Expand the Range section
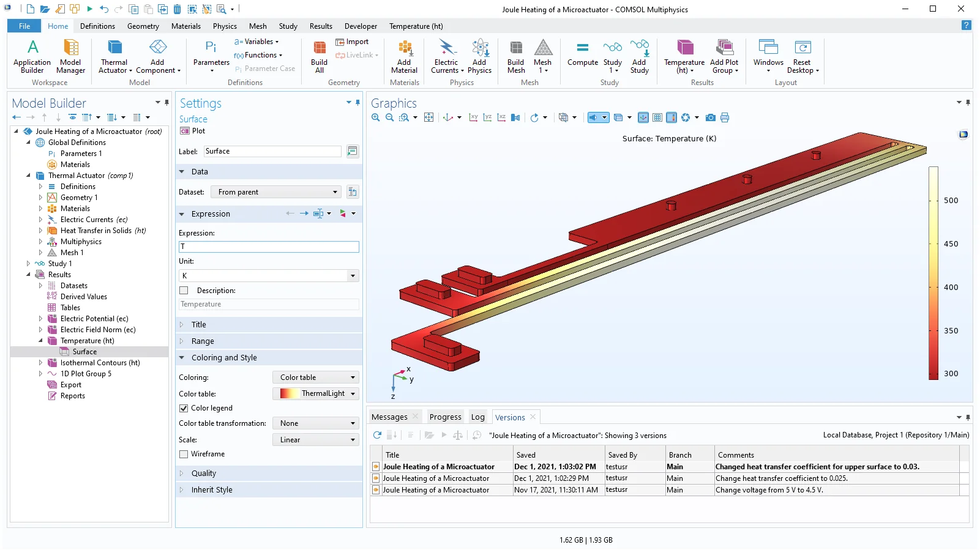The height and width of the screenshot is (550, 980). pos(203,341)
